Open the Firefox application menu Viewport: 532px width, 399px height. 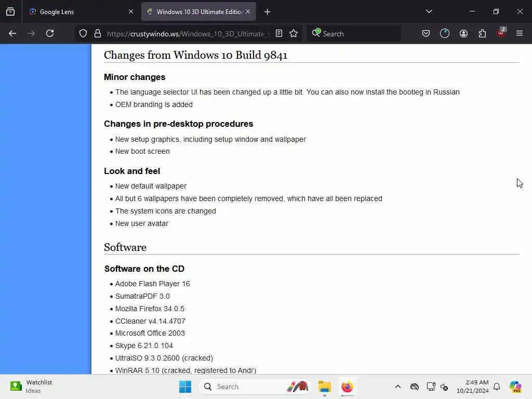(x=520, y=33)
